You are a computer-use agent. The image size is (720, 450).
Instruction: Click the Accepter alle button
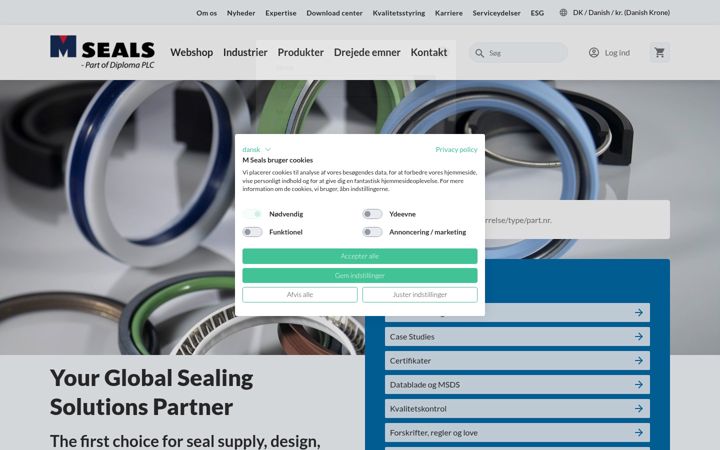[360, 256]
